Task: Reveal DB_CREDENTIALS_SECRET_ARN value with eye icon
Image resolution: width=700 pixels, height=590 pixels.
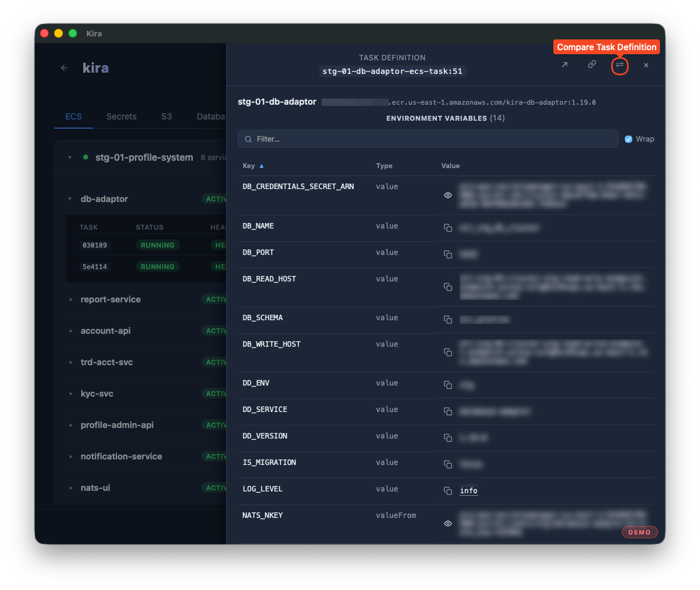Action: [448, 195]
